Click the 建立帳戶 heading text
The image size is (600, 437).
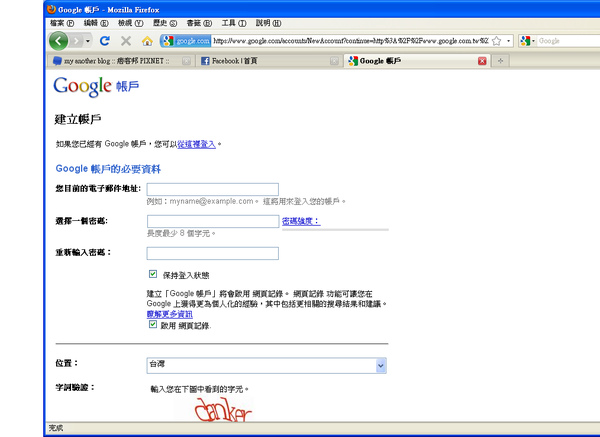pos(78,119)
